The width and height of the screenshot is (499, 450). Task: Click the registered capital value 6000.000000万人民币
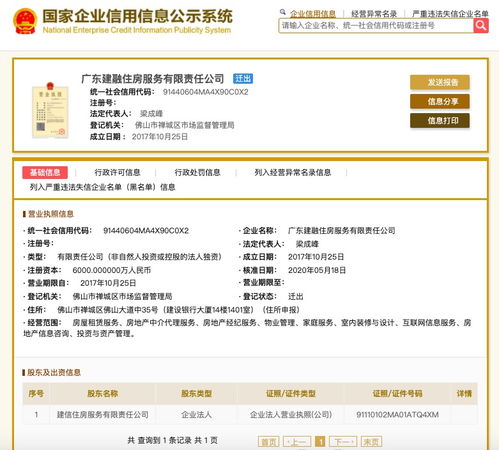tap(112, 270)
